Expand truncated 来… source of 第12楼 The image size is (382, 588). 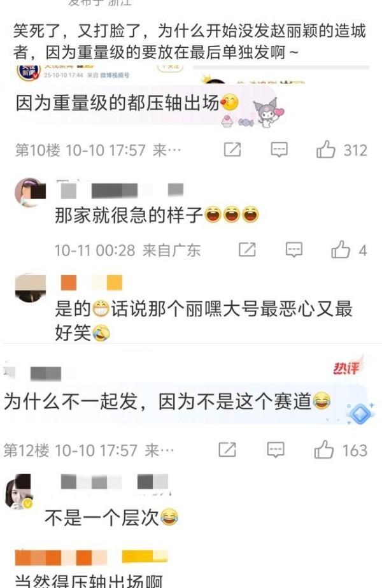[159, 450]
